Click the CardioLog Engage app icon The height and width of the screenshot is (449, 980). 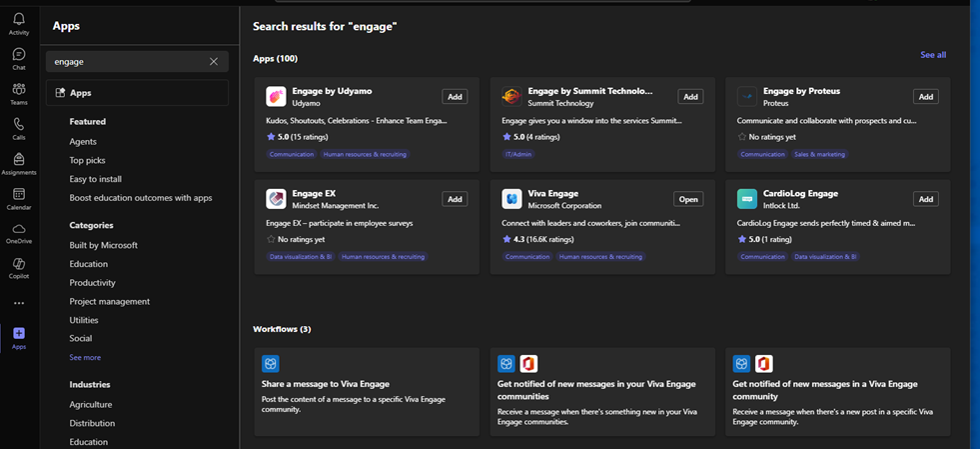[x=747, y=199]
